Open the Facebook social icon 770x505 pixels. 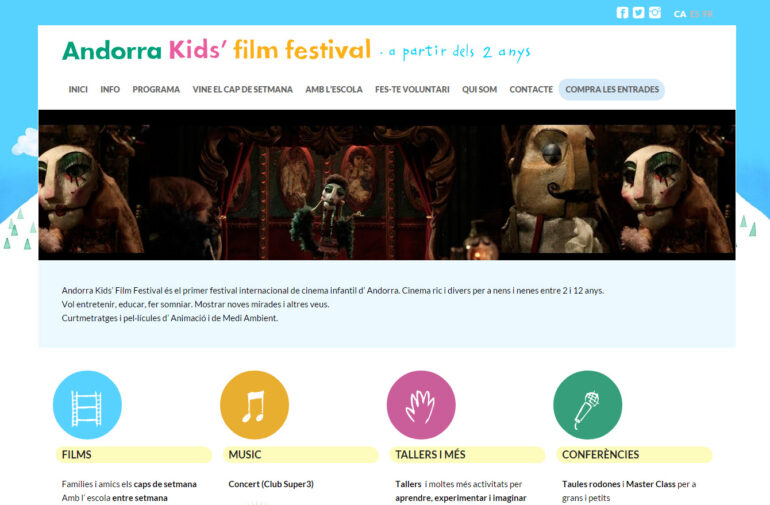coord(622,13)
